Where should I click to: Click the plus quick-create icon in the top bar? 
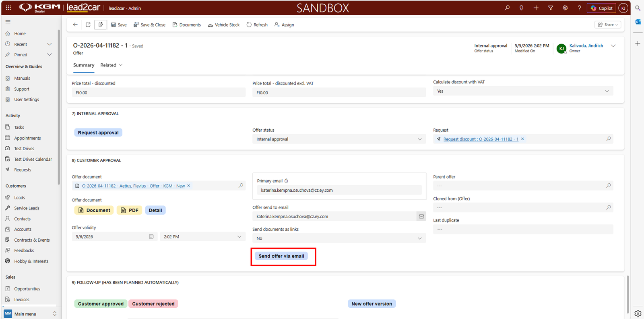536,8
